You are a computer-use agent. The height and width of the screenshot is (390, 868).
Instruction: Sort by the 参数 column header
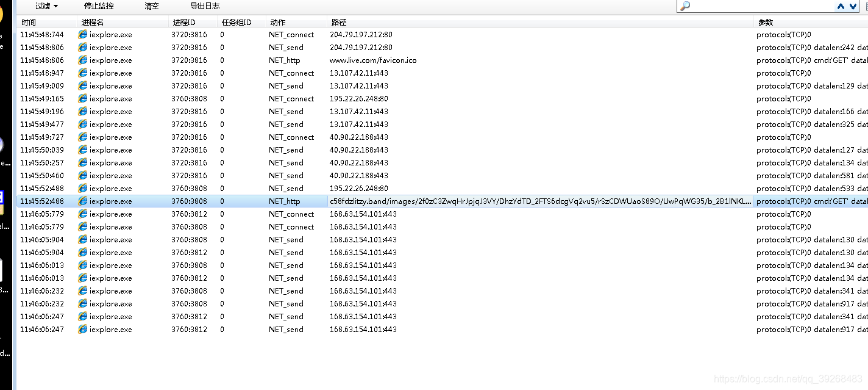coord(811,22)
